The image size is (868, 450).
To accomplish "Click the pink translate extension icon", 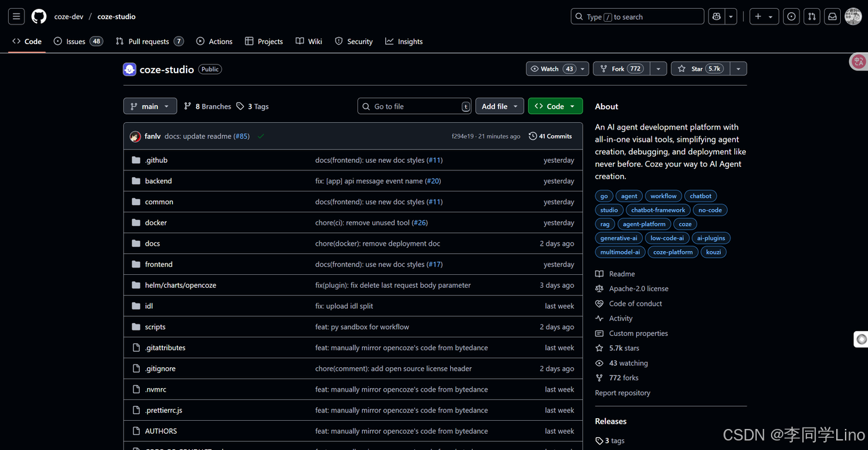I will click(x=859, y=62).
